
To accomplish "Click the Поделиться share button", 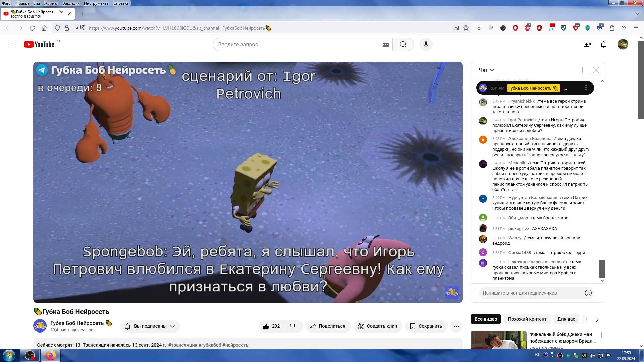I will coord(328,326).
